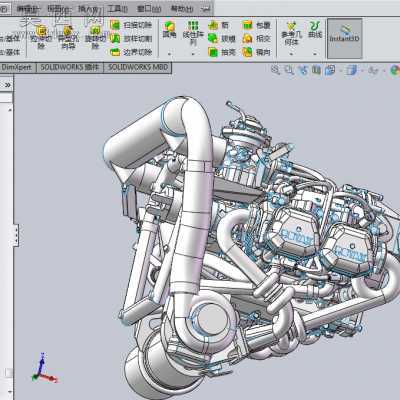The image size is (400, 400).
Task: Apply the Fillet (圆角) feature
Action: tap(169, 29)
